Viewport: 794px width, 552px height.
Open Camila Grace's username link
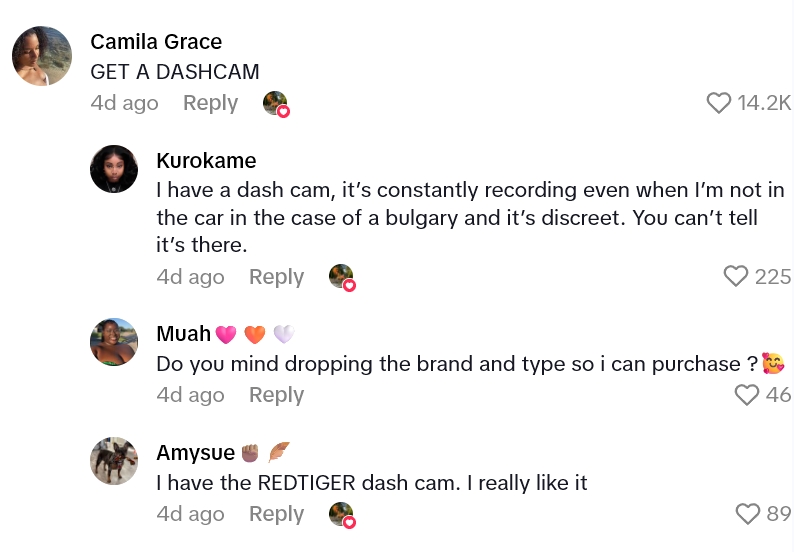pyautogui.click(x=156, y=42)
